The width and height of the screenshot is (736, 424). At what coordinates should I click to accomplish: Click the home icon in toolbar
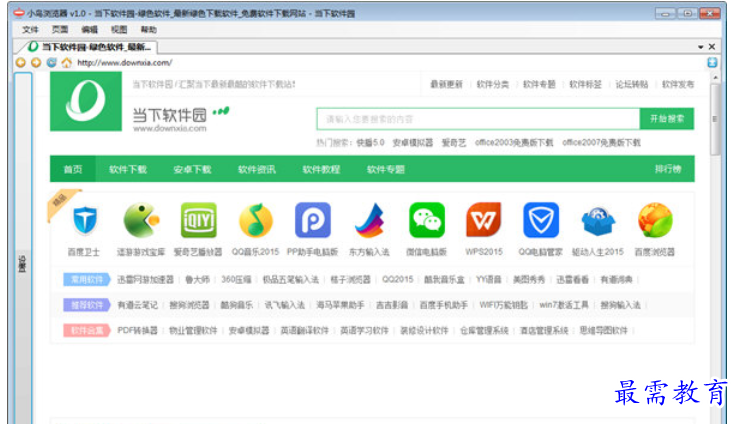[66, 62]
